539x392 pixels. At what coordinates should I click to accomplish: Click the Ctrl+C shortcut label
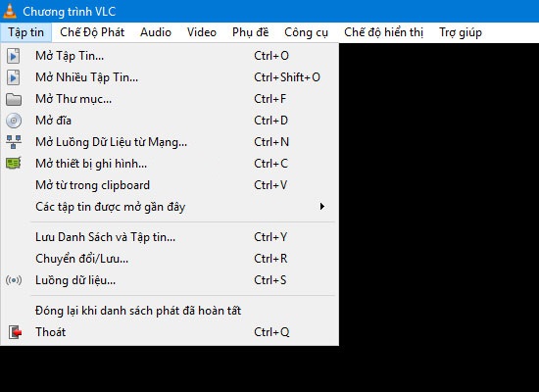point(270,164)
